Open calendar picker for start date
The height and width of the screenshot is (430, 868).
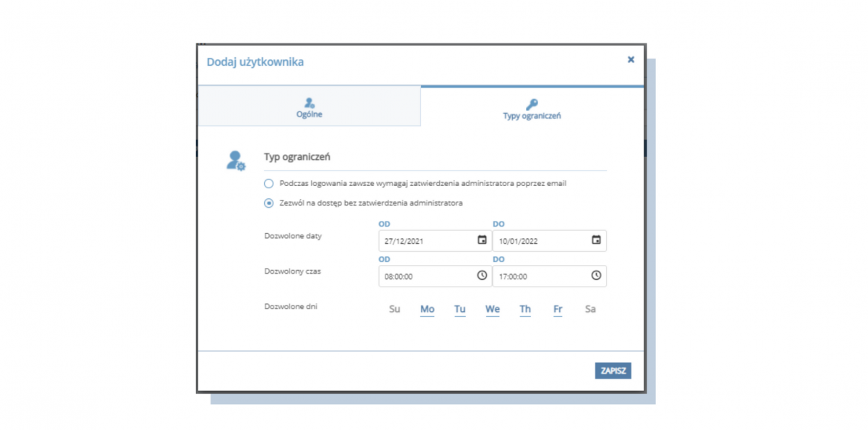[x=482, y=240]
